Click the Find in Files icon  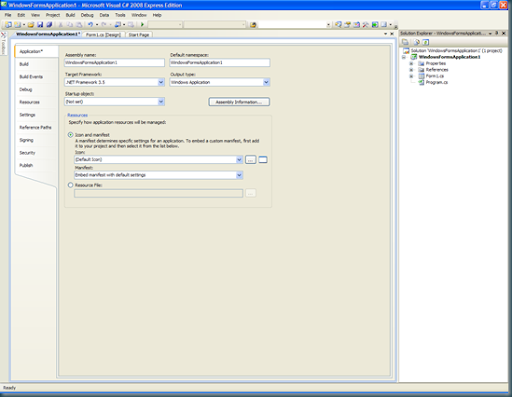point(253,25)
